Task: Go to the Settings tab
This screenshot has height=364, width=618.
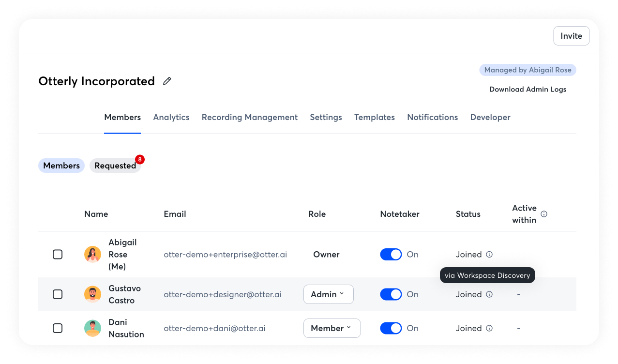Action: pyautogui.click(x=326, y=117)
